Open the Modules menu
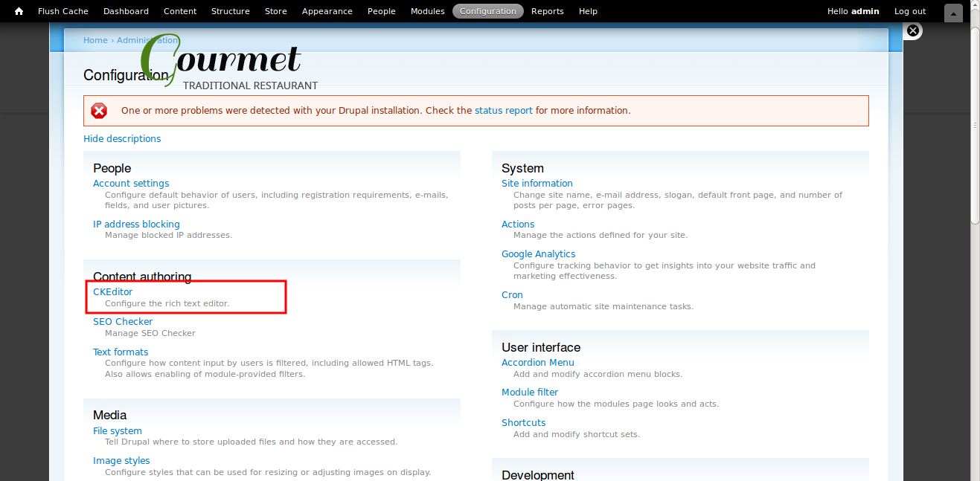The image size is (980, 481). coord(427,10)
